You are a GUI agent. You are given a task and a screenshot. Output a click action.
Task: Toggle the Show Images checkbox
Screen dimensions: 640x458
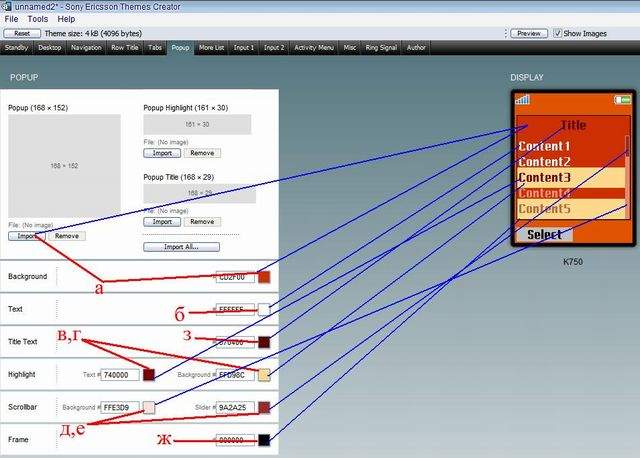tap(558, 33)
